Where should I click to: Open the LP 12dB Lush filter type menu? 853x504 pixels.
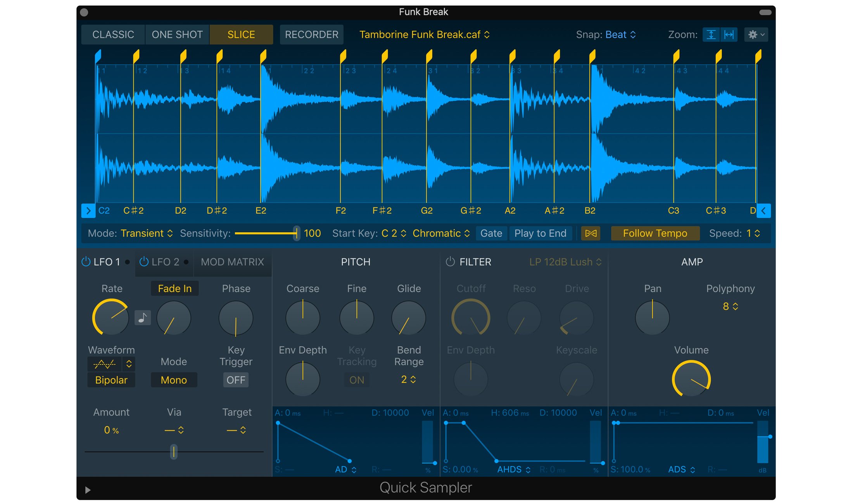(x=565, y=262)
